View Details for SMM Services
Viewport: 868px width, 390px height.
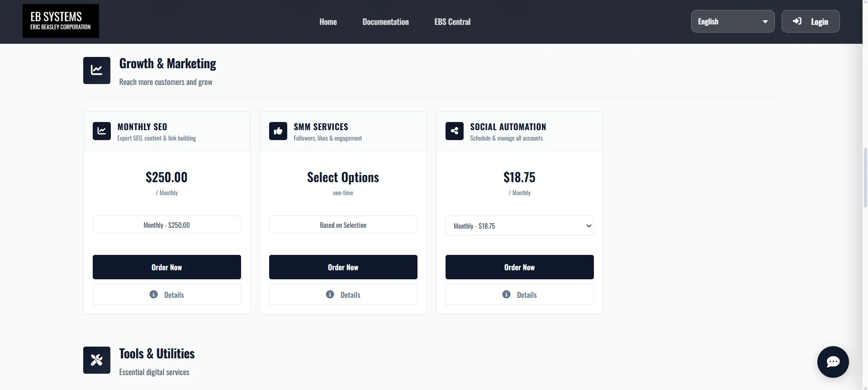pos(343,295)
